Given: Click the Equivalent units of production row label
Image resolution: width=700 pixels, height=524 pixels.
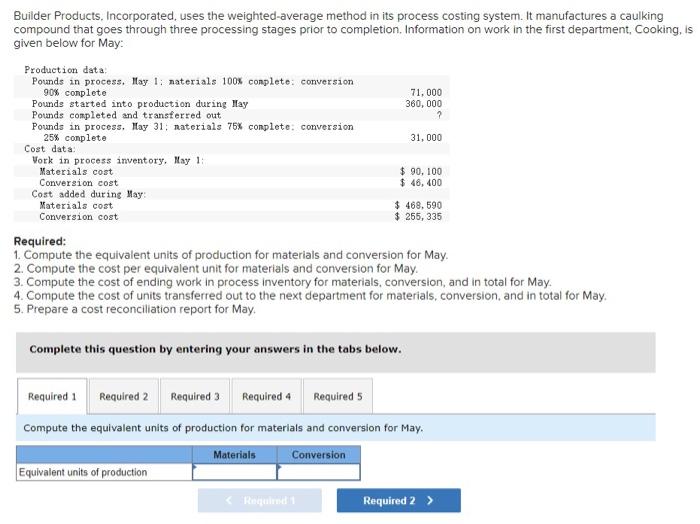Looking at the screenshot, I should 83,472.
